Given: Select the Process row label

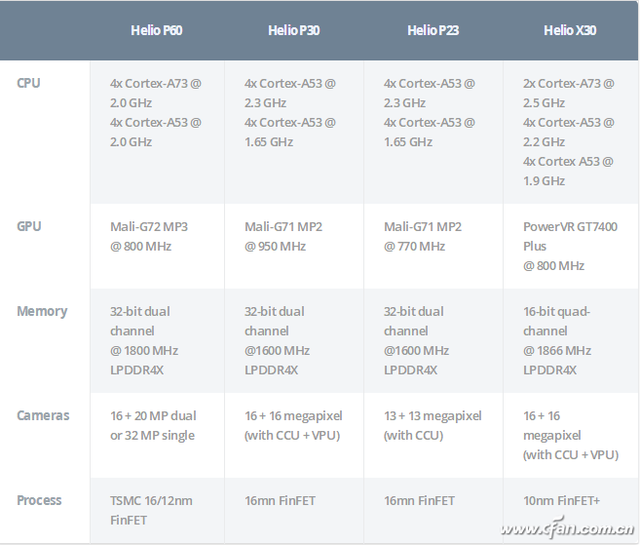Looking at the screenshot, I should pos(39,501).
